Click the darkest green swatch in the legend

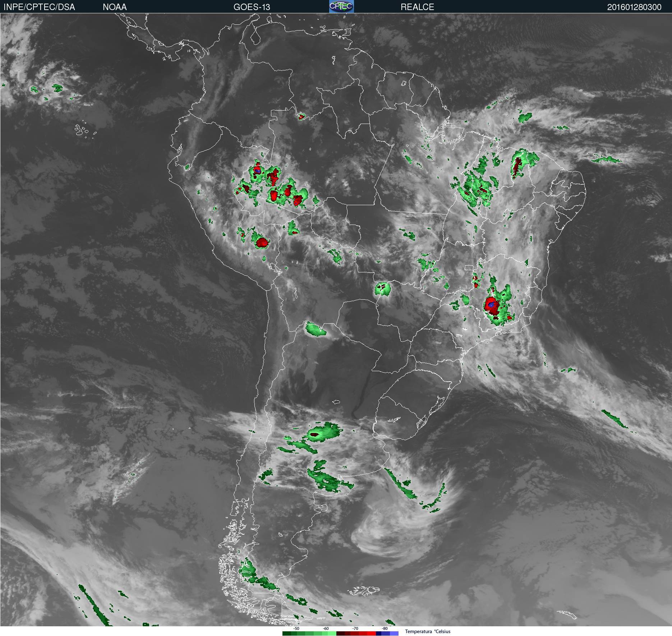pos(287,633)
